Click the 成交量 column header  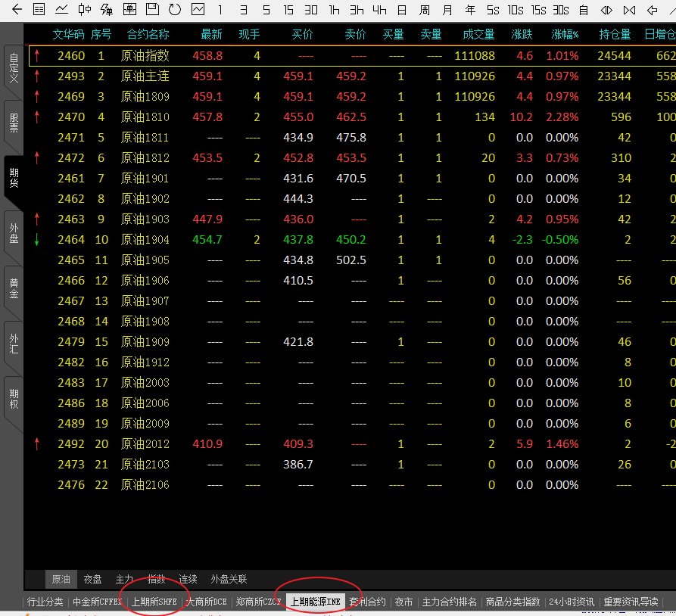point(478,35)
